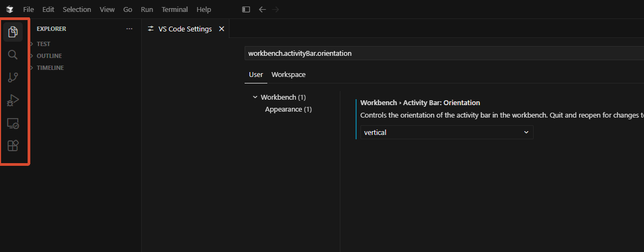Switch to Workspace settings tab
644x252 pixels.
288,74
